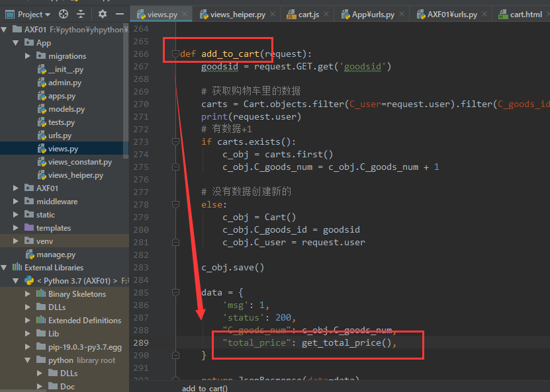The height and width of the screenshot is (392, 550).
Task: Expand the middleware folder
Action: [x=16, y=202]
